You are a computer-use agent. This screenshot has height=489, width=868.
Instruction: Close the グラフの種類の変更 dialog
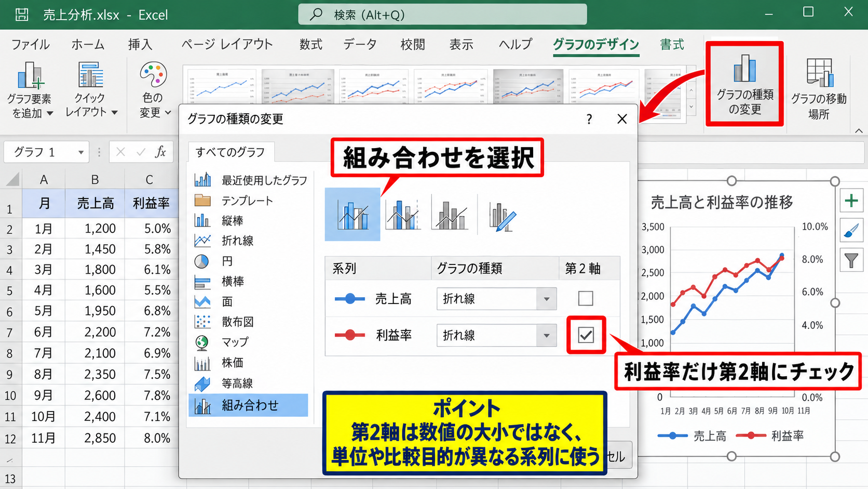tap(622, 119)
